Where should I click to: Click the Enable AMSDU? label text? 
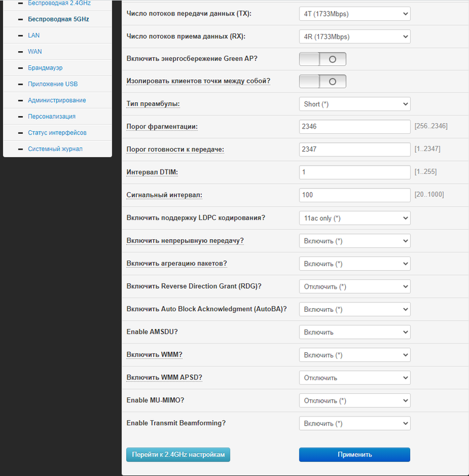coord(152,331)
